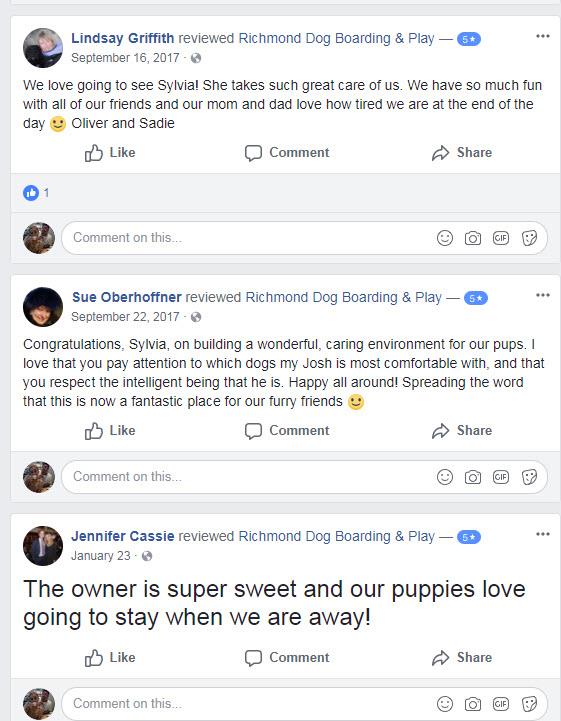Image resolution: width=561 pixels, height=721 pixels.
Task: Comment on Jennifer Cassie's review
Action: pyautogui.click(x=287, y=658)
